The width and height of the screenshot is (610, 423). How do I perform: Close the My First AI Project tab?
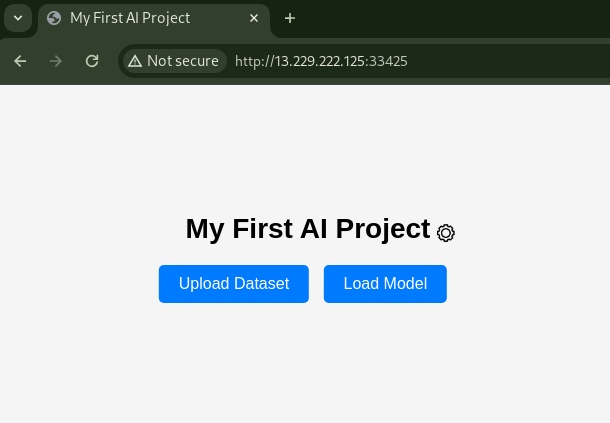coord(254,18)
